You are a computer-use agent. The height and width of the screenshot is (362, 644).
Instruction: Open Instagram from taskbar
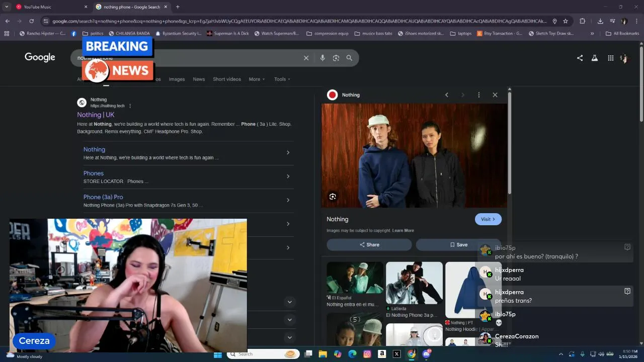pyautogui.click(x=367, y=354)
